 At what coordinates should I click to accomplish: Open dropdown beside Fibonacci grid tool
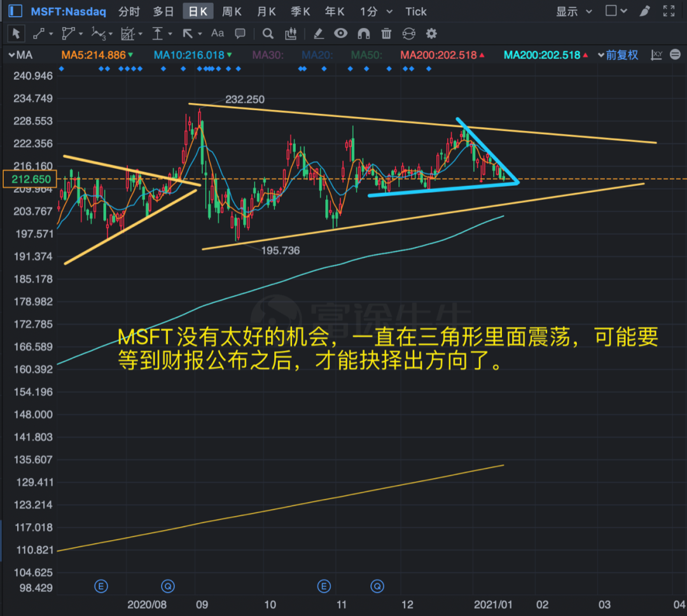click(x=140, y=34)
